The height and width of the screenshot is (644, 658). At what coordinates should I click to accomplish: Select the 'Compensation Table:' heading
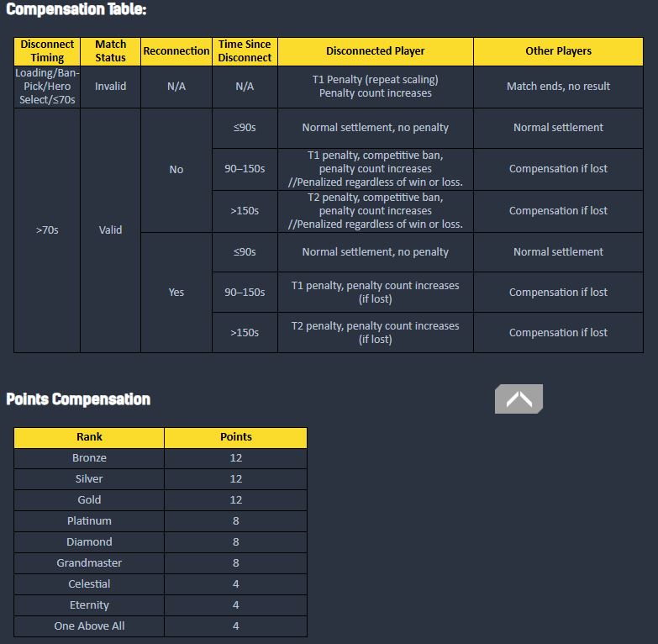76,9
